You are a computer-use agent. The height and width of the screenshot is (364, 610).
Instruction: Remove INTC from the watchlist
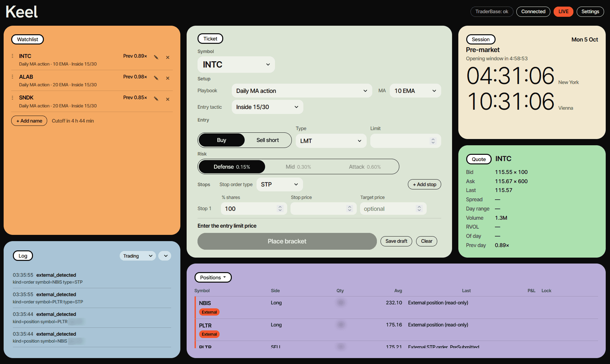tap(168, 57)
